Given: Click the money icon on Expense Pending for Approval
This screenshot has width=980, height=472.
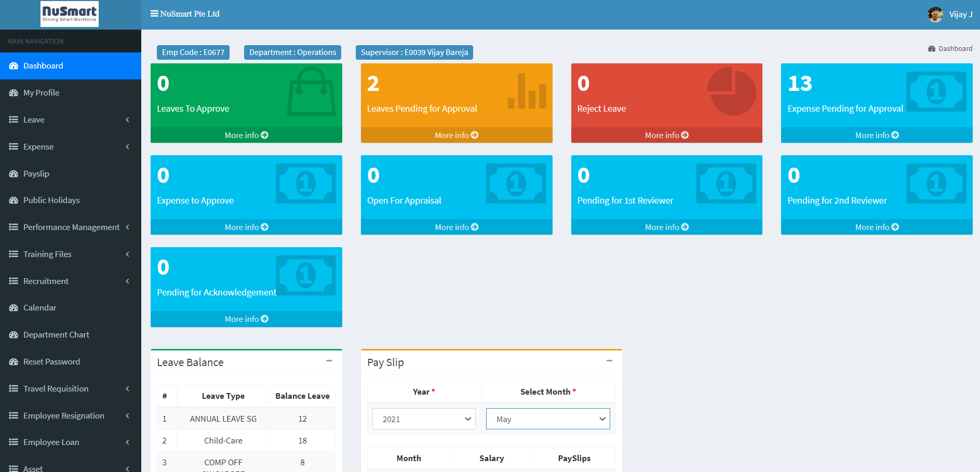Looking at the screenshot, I should point(936,92).
